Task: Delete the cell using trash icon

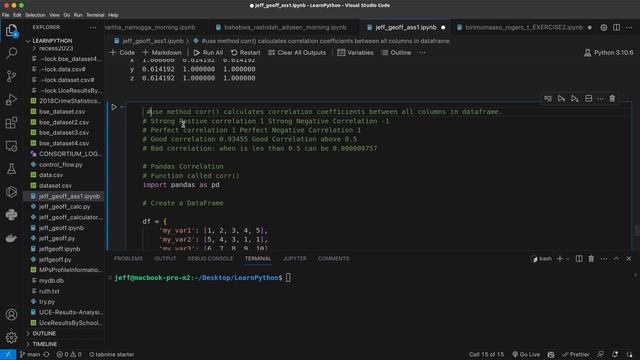Action: coord(612,99)
